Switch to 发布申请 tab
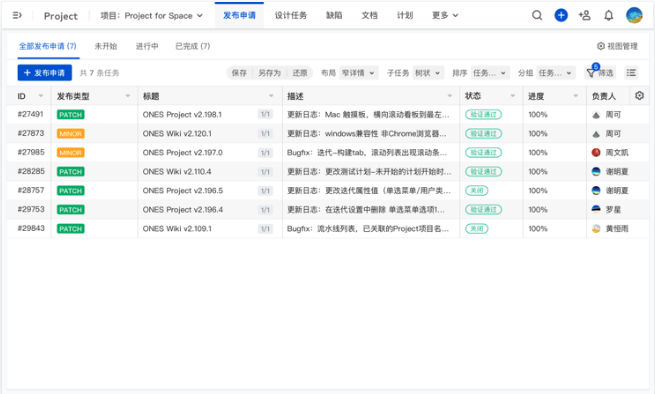 click(239, 15)
